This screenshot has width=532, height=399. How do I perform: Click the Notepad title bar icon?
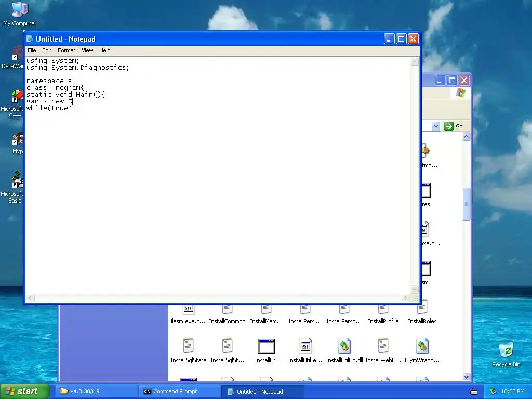30,39
